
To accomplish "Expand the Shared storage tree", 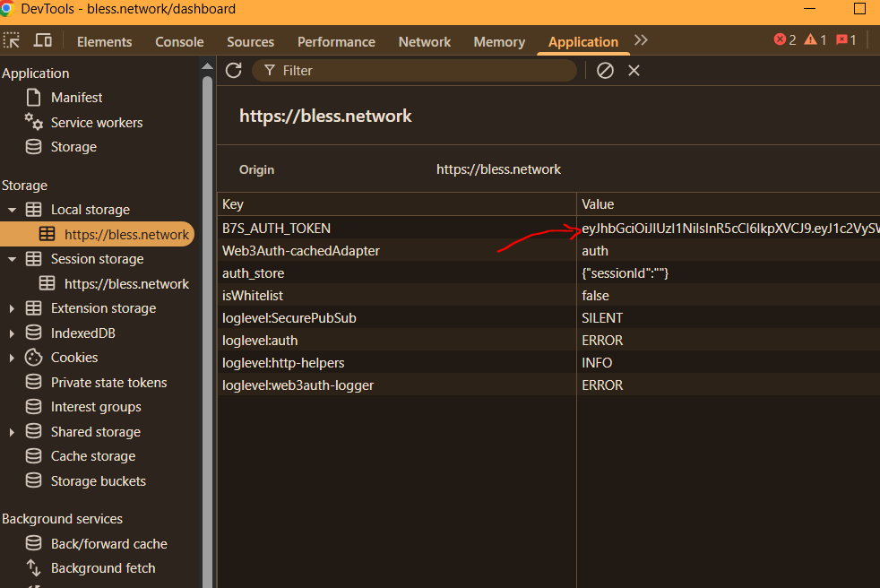I will [x=12, y=432].
